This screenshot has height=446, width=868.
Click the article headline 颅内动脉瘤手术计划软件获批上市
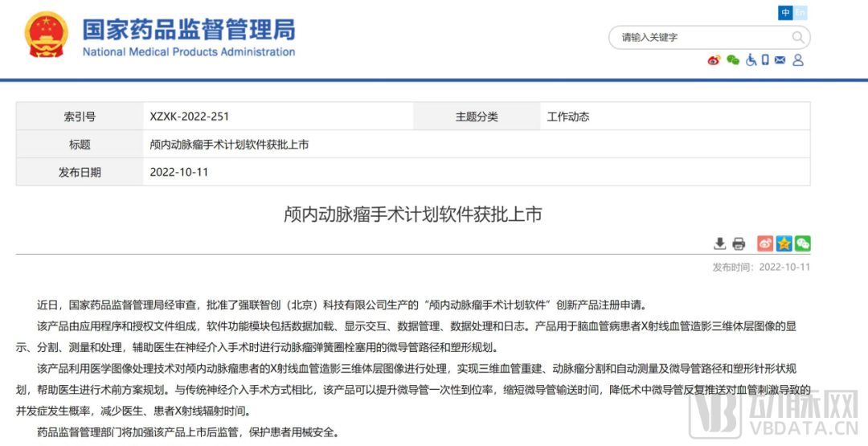[x=413, y=214]
